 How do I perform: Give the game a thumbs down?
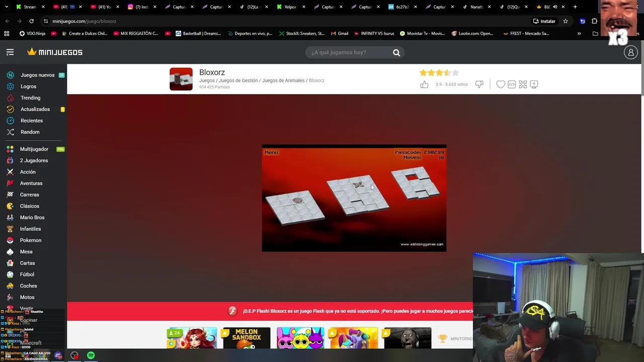coord(479,84)
